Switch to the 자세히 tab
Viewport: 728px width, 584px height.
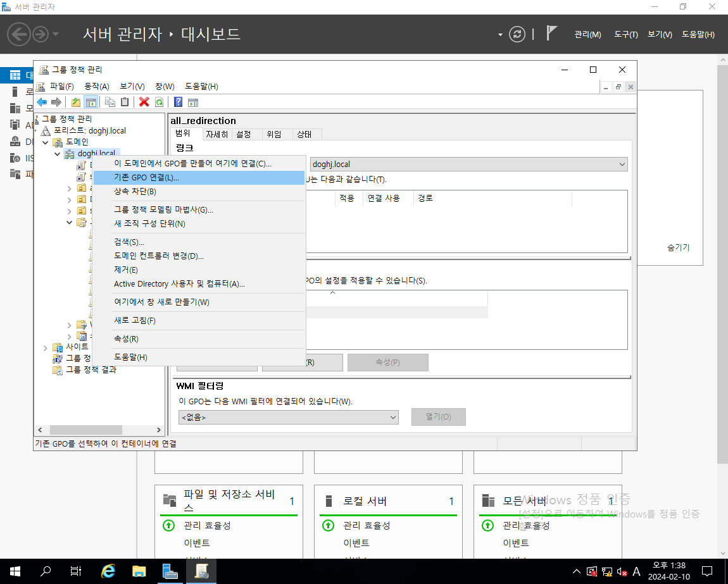pyautogui.click(x=217, y=135)
